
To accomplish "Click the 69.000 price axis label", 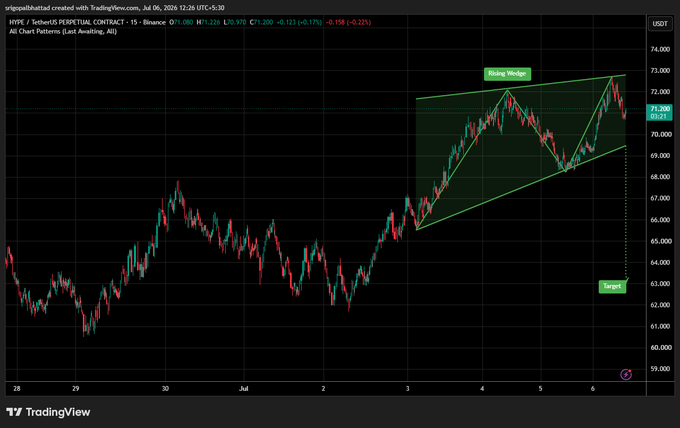I will [660, 156].
